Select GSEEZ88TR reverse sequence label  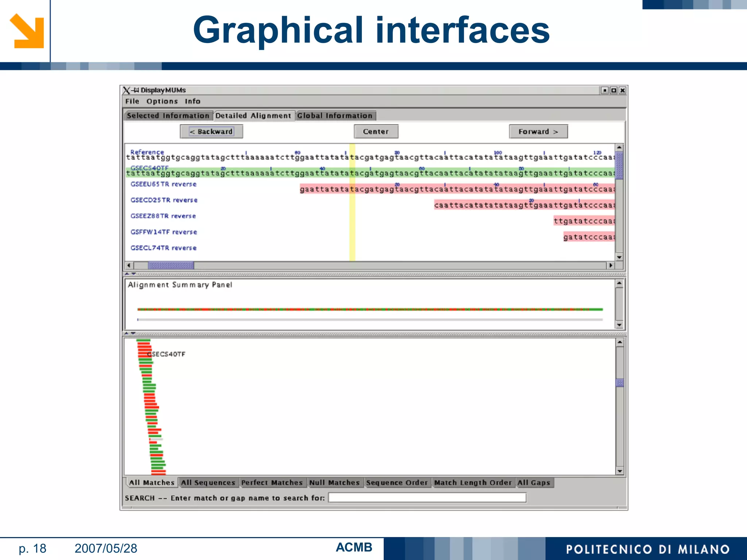[x=163, y=216]
